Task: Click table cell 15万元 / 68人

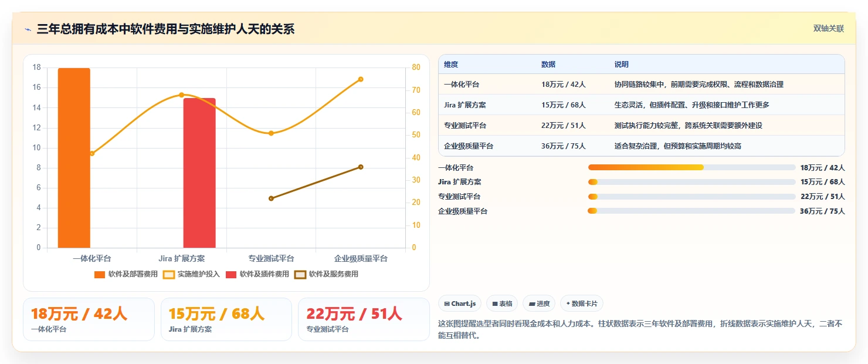Action: click(x=564, y=105)
